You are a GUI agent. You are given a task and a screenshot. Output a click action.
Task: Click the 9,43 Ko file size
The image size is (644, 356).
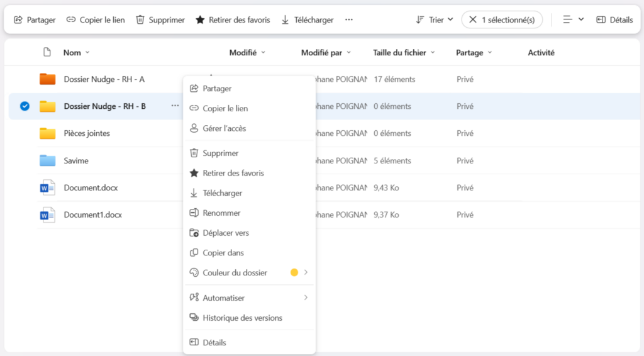[386, 187]
